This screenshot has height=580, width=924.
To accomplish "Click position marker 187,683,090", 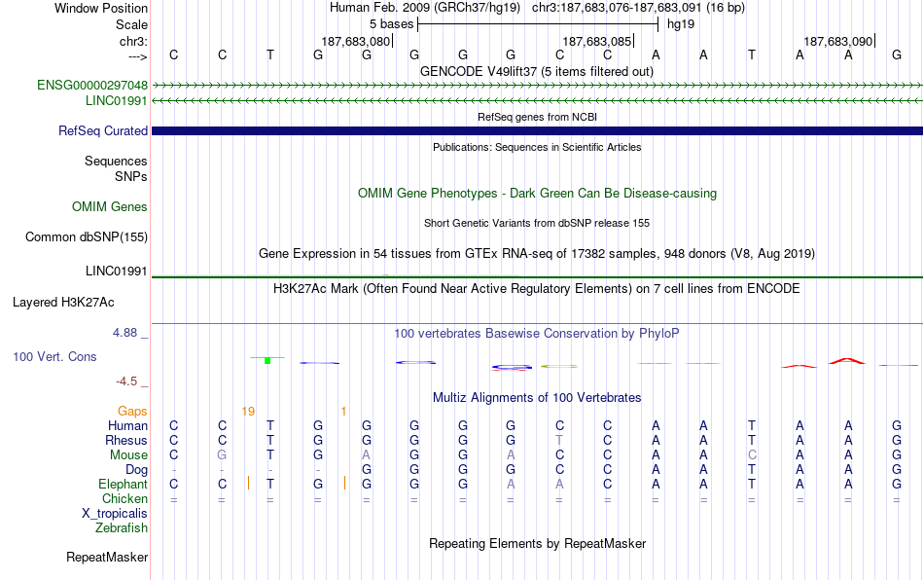I will coord(838,41).
